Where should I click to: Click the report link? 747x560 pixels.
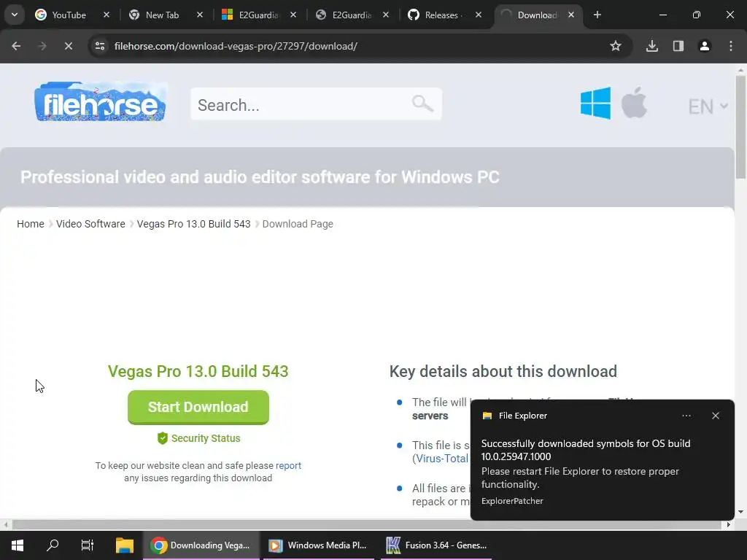point(288,466)
